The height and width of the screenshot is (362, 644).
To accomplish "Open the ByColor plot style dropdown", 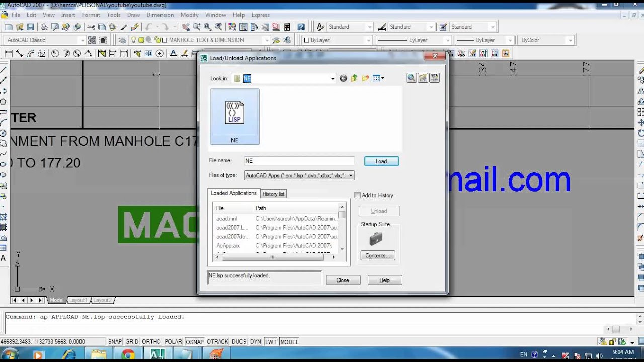I will coord(570,40).
